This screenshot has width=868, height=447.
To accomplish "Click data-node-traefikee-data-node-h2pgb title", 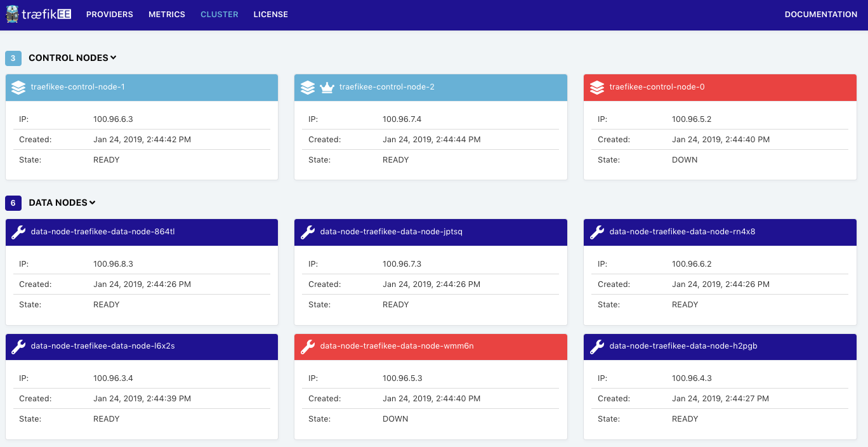I will point(683,346).
